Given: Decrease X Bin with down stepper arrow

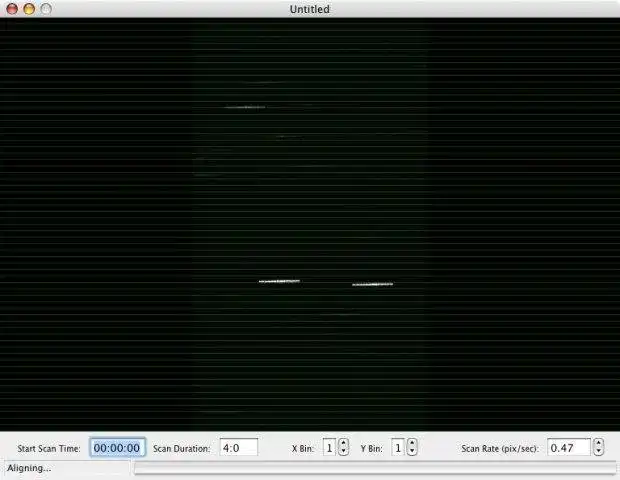Looking at the screenshot, I should (x=343, y=452).
